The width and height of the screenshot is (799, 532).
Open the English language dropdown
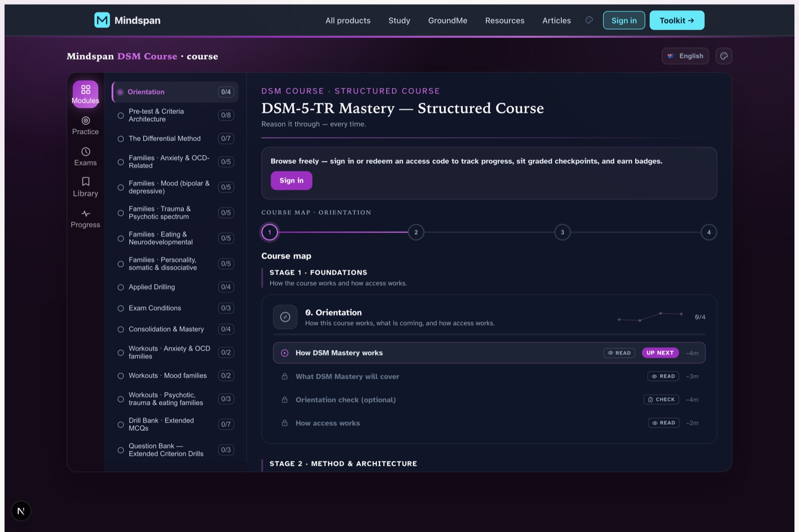685,56
